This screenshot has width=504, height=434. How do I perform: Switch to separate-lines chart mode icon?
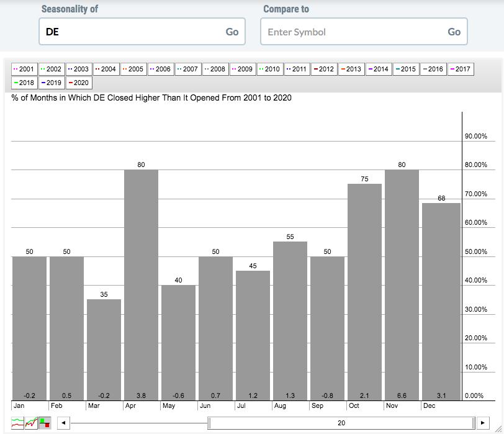click(x=18, y=423)
